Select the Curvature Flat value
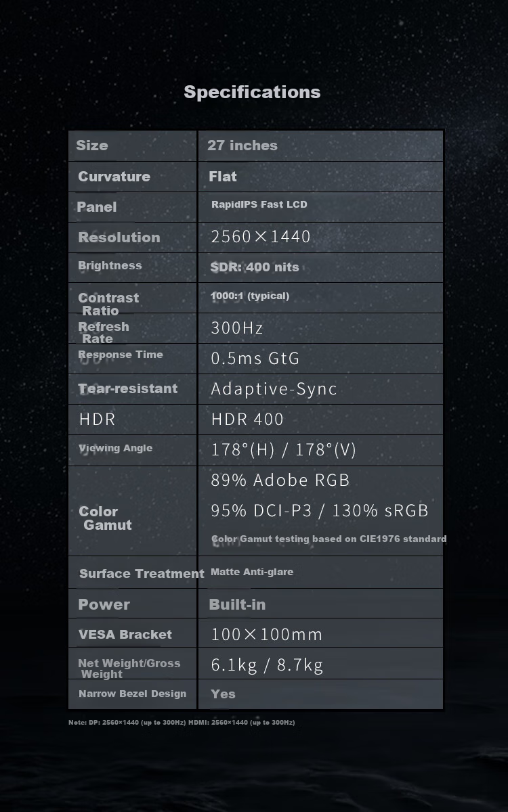This screenshot has width=508, height=812. click(x=223, y=177)
